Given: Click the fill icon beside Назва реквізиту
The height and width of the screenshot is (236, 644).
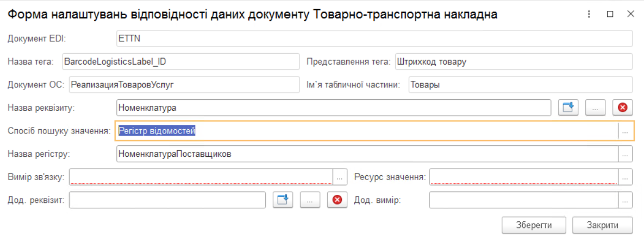Looking at the screenshot, I should 568,108.
